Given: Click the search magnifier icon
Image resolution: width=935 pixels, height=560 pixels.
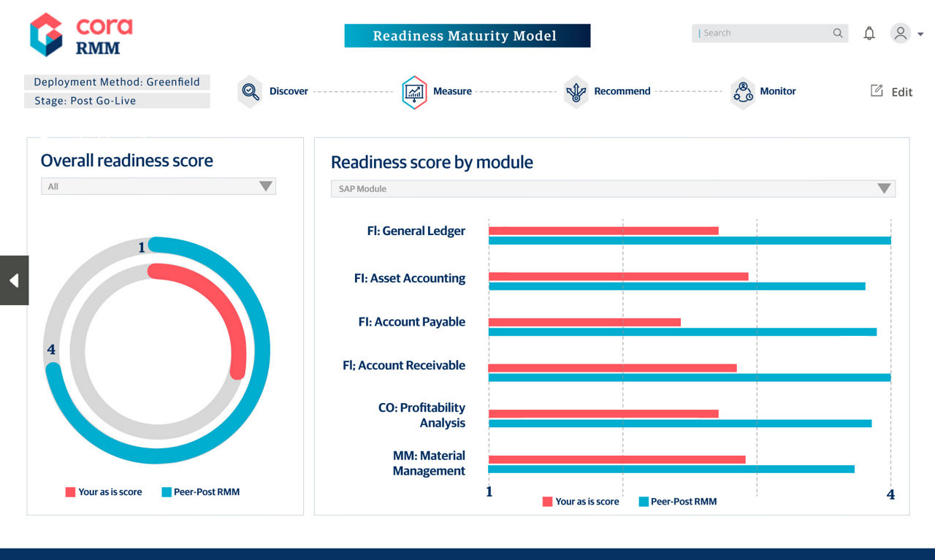Looking at the screenshot, I should pyautogui.click(x=837, y=33).
